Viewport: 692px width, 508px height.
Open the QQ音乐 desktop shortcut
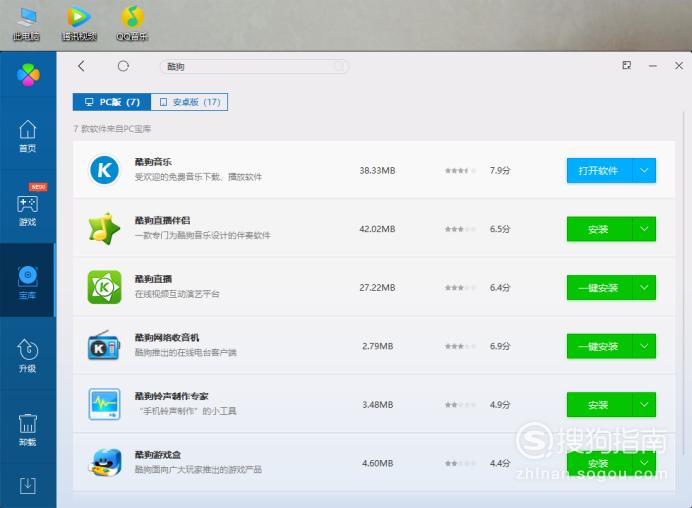tap(132, 24)
